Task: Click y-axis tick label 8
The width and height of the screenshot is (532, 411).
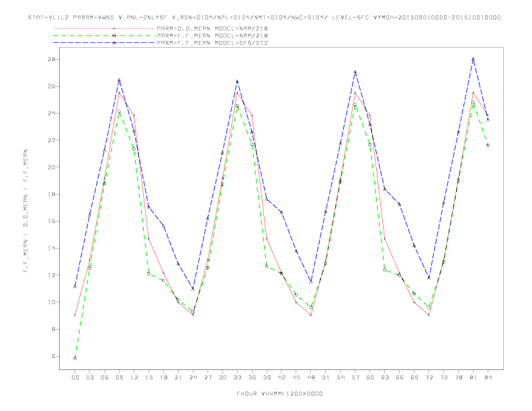Action: (53, 329)
